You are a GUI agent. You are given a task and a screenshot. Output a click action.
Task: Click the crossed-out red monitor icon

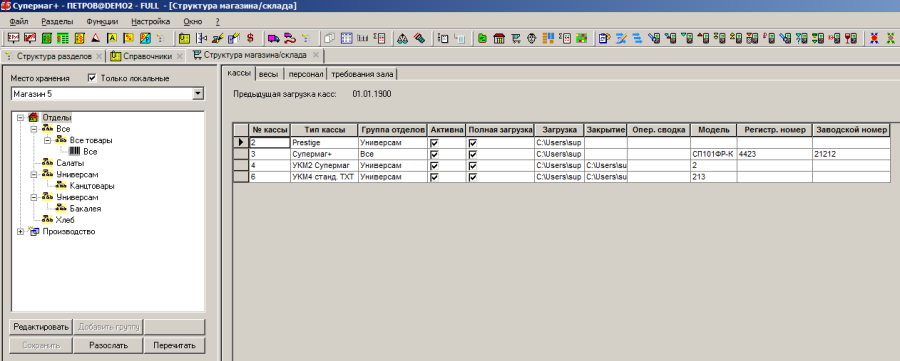tap(29, 38)
